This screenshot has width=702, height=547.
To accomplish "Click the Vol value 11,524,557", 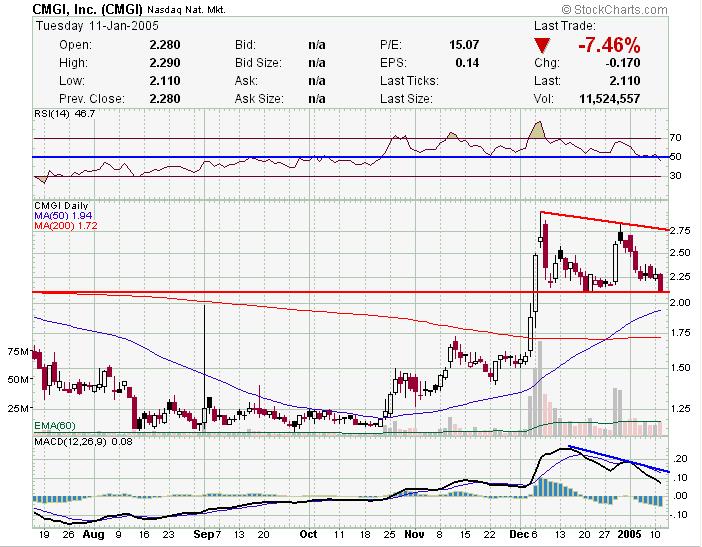I will tap(609, 98).
